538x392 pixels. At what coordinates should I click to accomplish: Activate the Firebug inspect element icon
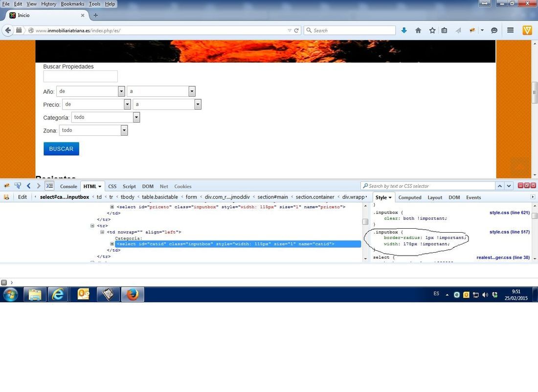[18, 186]
